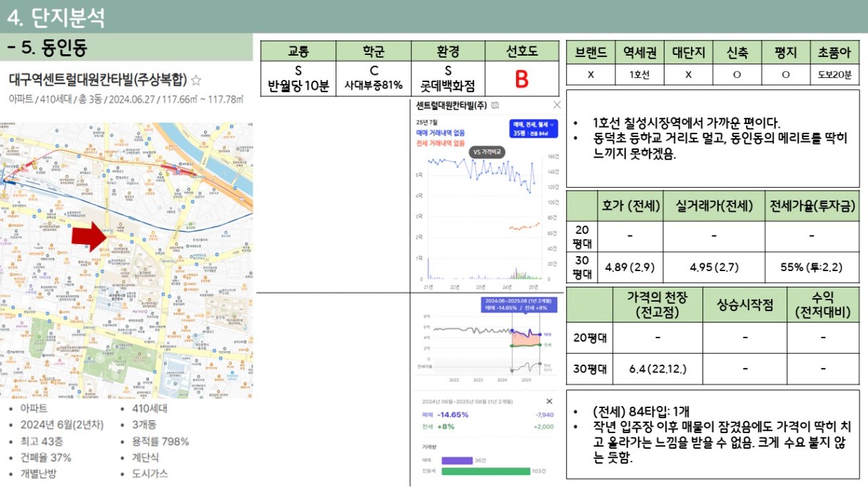Click the 브랜드 header cell
This screenshot has width=868, height=488.
click(590, 52)
